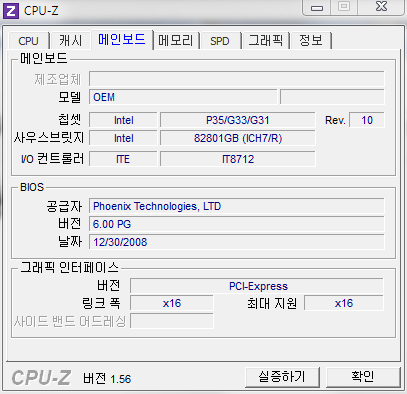This screenshot has height=394, width=407.
Task: Click the 링크 폭 x16 value
Action: [172, 303]
